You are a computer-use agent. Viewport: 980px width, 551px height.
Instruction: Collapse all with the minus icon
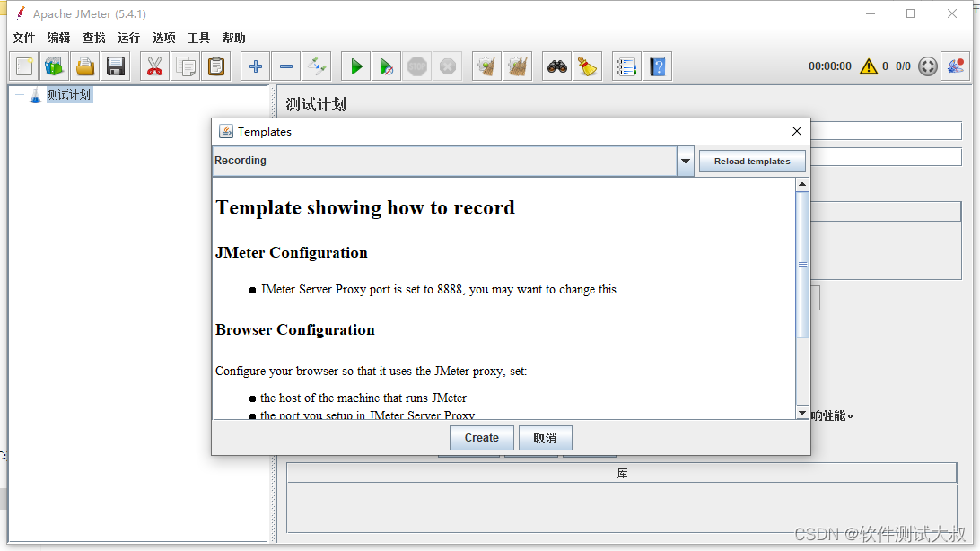pyautogui.click(x=285, y=66)
